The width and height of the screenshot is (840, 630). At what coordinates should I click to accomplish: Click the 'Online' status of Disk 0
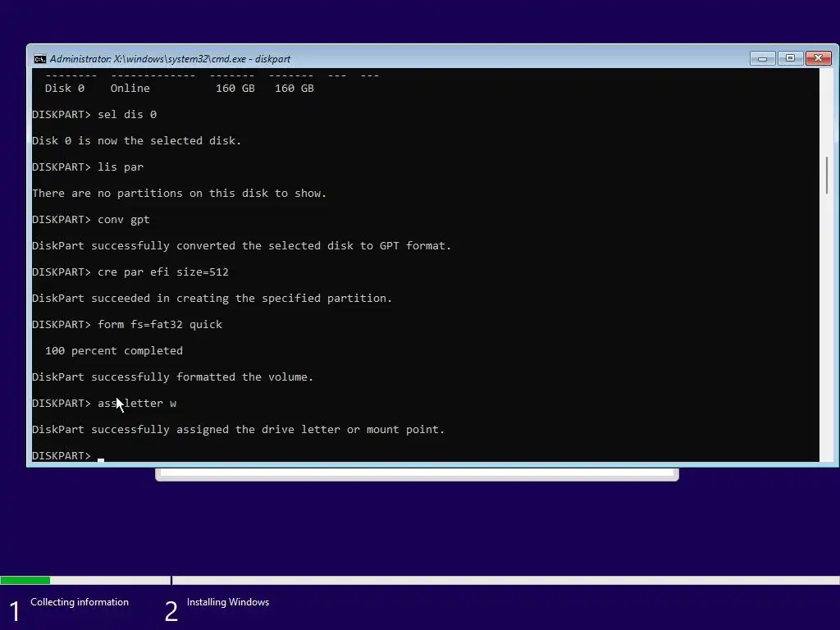tap(130, 89)
